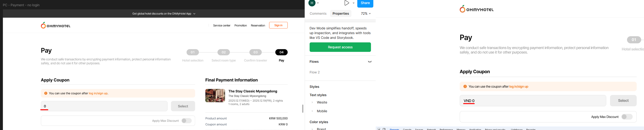
Task: Open the Console tab in DevTools
Action: [x=407, y=129]
